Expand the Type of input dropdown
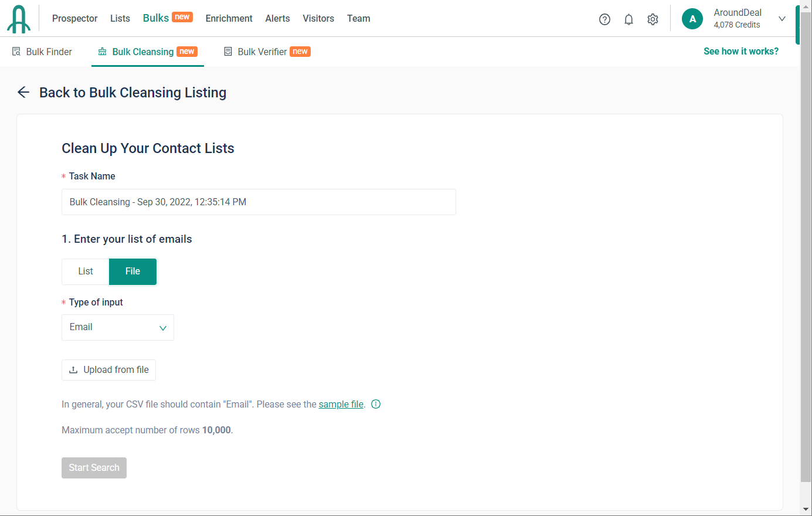812x516 pixels. tap(118, 327)
